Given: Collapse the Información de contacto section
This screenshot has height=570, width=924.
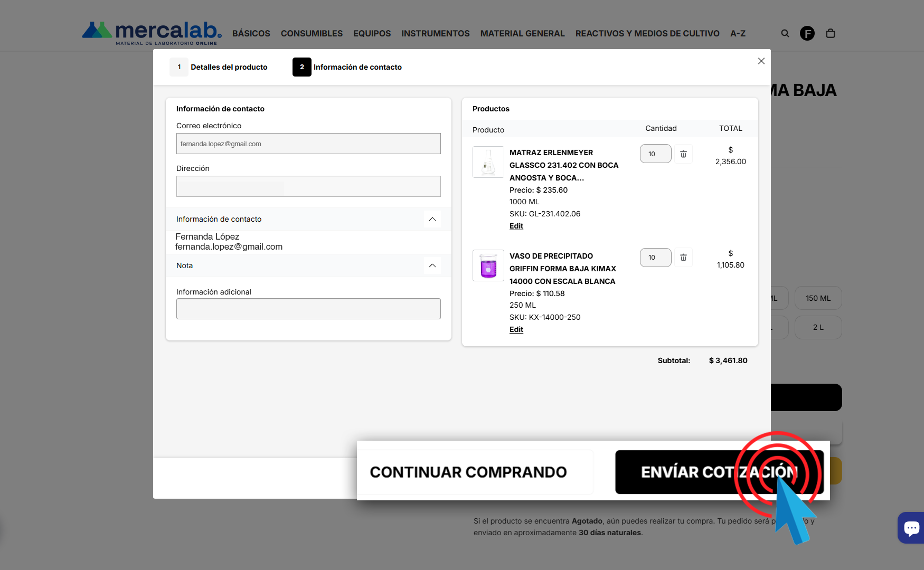Looking at the screenshot, I should pos(432,219).
